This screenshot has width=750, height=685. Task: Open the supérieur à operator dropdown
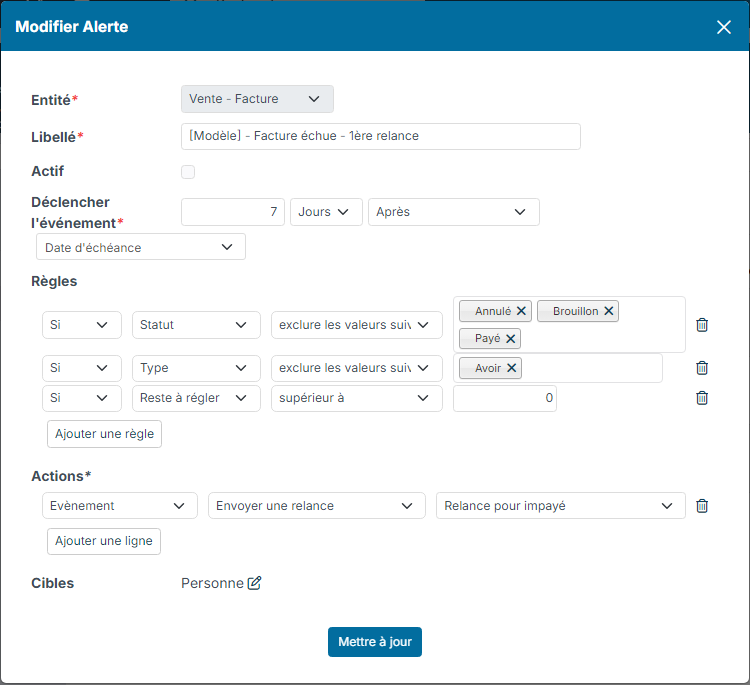coord(356,398)
